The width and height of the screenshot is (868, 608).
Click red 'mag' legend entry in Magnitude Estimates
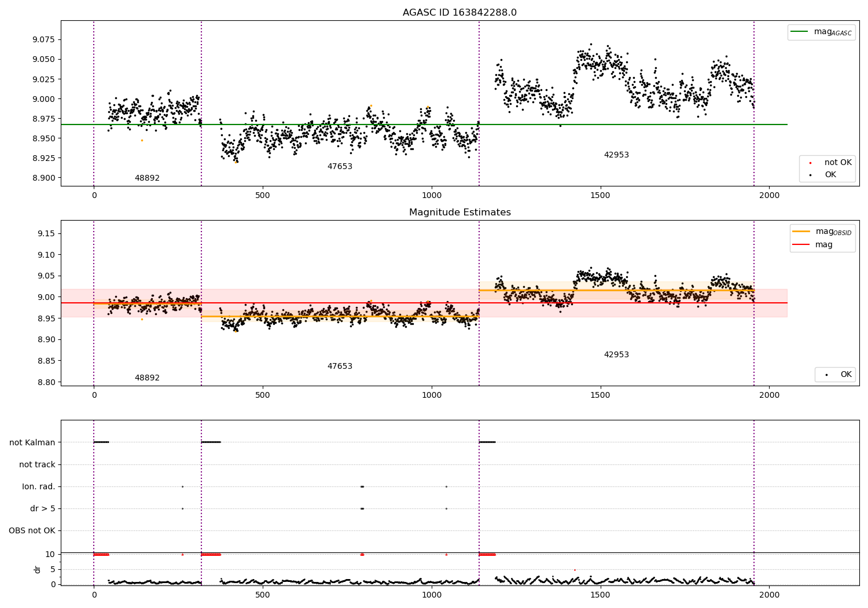812,244
